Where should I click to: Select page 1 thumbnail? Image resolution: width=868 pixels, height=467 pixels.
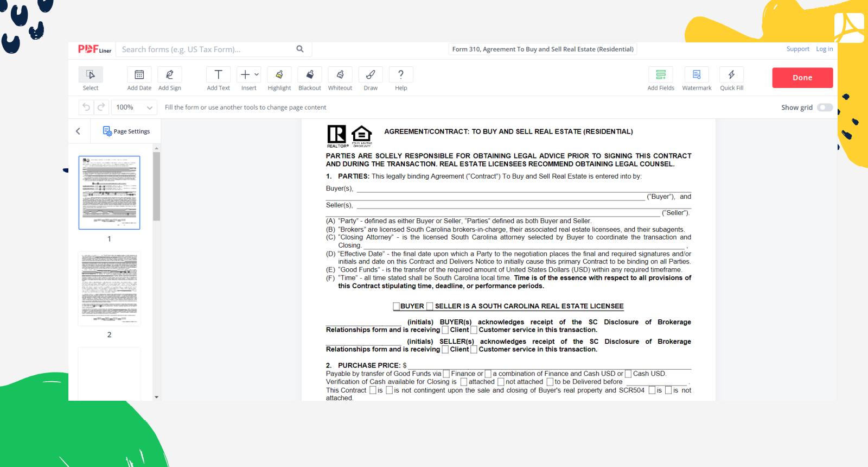pyautogui.click(x=109, y=193)
